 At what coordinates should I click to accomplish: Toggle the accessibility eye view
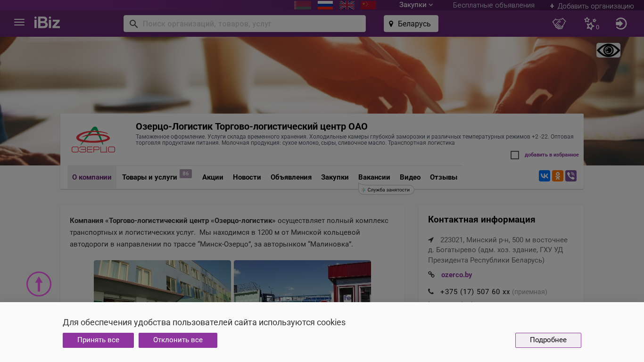click(608, 50)
